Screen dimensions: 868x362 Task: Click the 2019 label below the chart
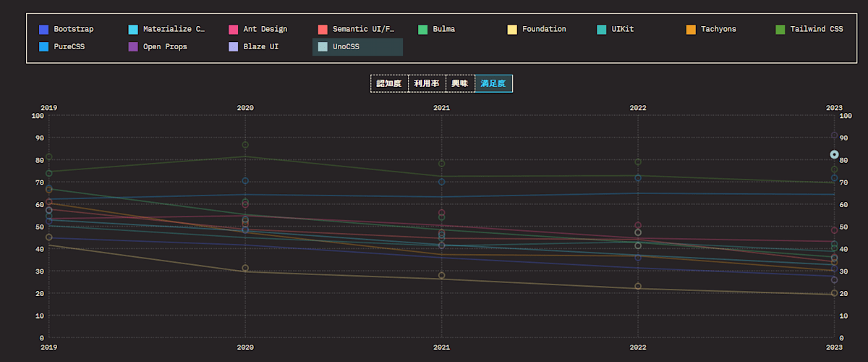pos(48,347)
